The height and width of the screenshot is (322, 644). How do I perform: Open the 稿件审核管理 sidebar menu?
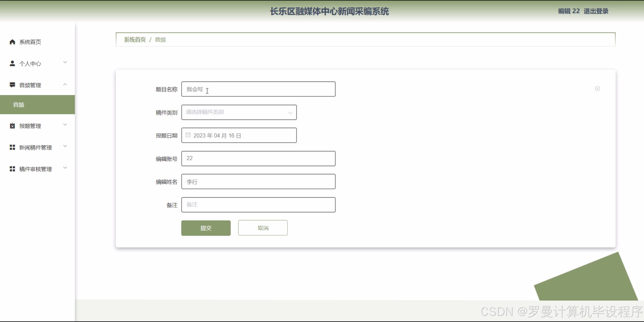pos(35,169)
